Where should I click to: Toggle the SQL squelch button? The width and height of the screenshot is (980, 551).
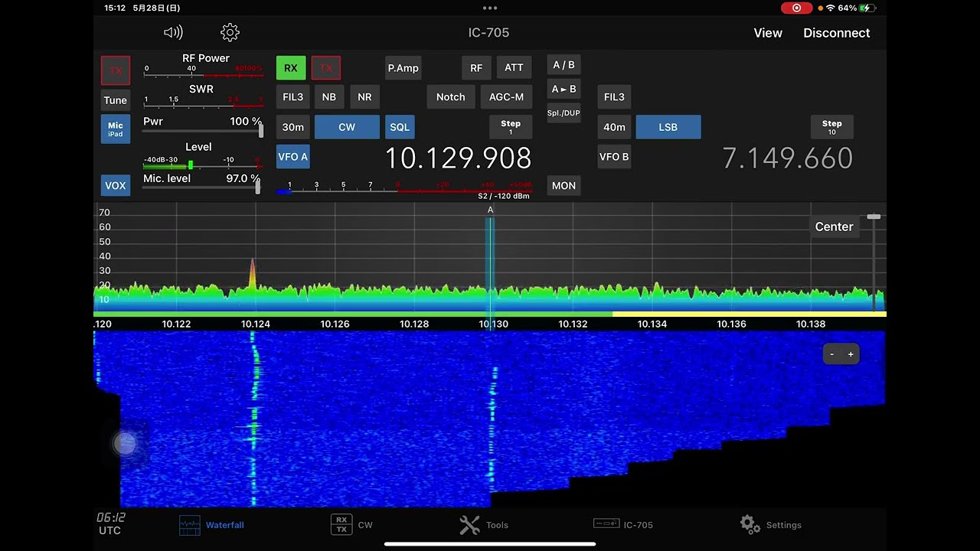[400, 127]
